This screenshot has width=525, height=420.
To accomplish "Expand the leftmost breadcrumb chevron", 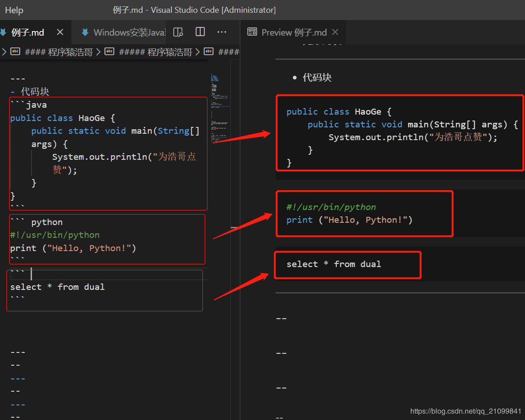I will 4,52.
